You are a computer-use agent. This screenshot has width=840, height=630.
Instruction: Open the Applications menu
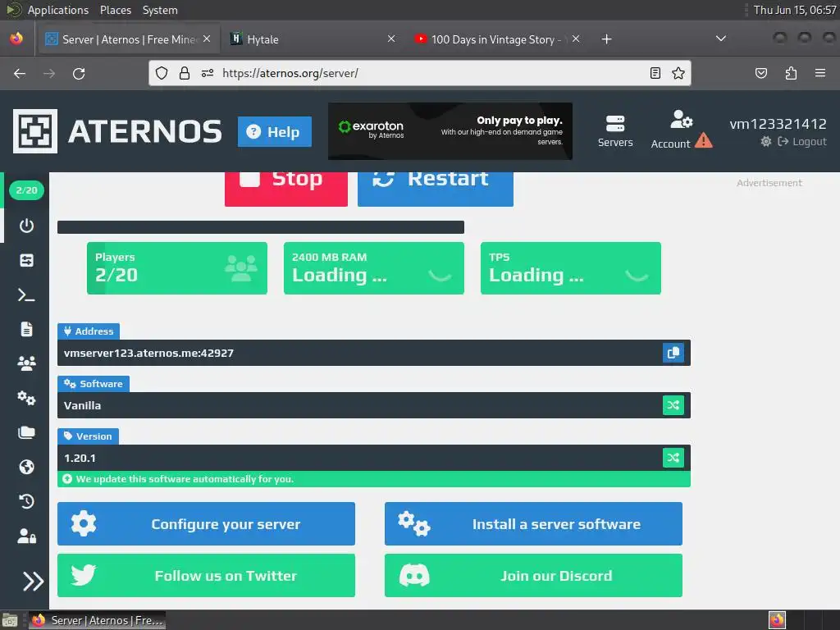click(58, 10)
